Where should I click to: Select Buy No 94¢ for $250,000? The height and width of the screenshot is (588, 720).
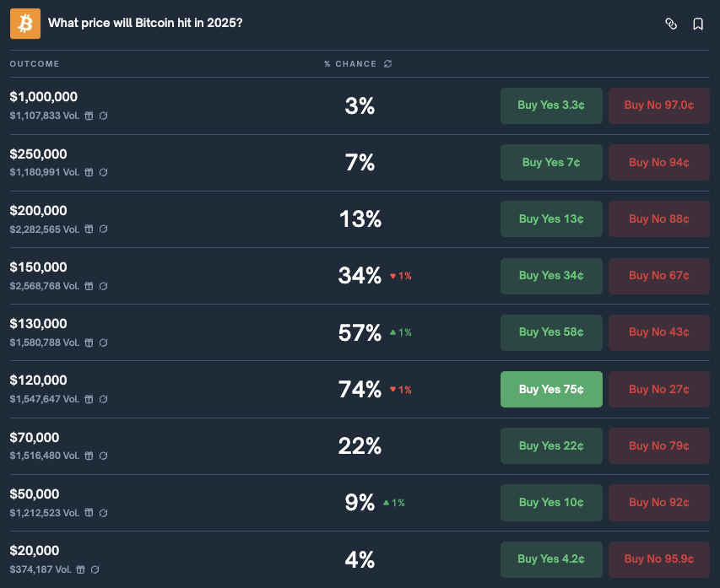coord(659,163)
